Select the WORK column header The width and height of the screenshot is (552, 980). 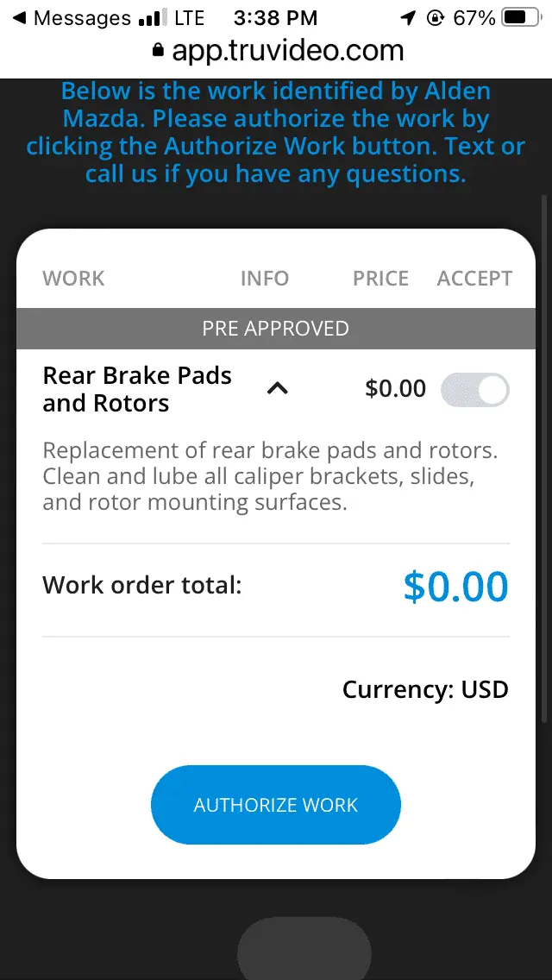(x=73, y=279)
